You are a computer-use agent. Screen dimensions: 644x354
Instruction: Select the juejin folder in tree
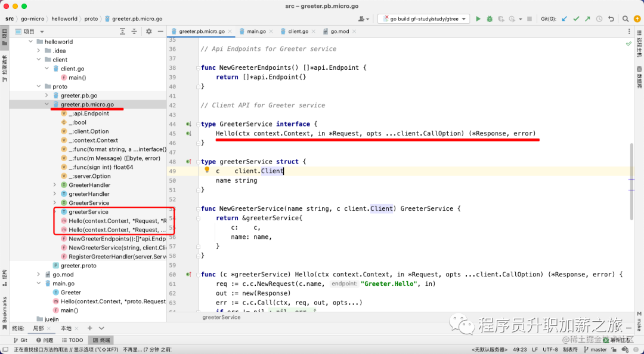point(51,319)
